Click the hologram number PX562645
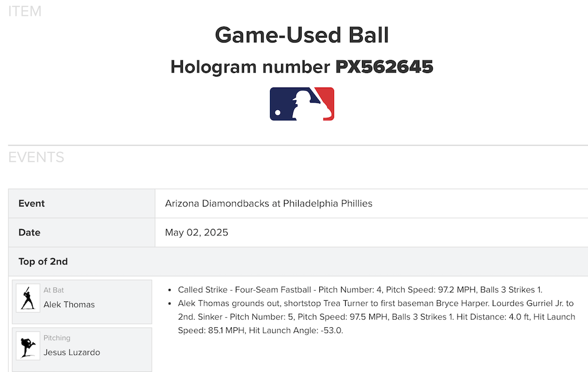The image size is (588, 372). (384, 67)
